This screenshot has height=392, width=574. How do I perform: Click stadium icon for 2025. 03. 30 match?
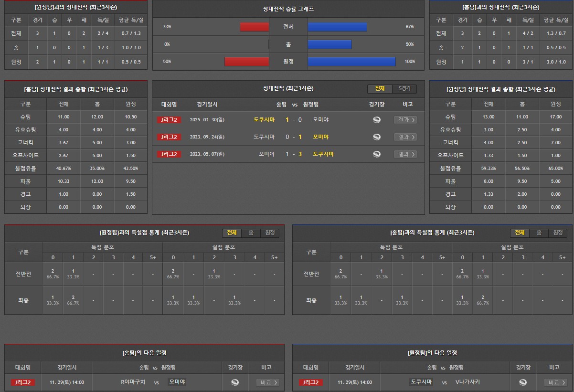377,120
